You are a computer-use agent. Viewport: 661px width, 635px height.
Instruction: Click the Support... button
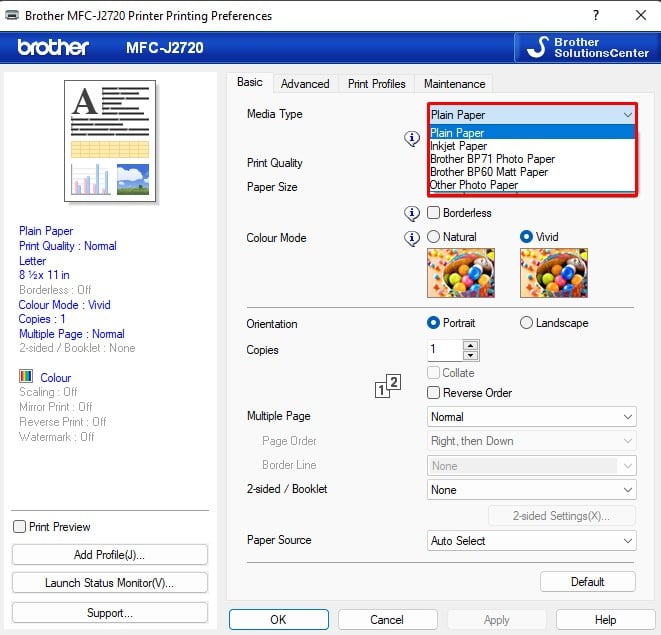[110, 613]
